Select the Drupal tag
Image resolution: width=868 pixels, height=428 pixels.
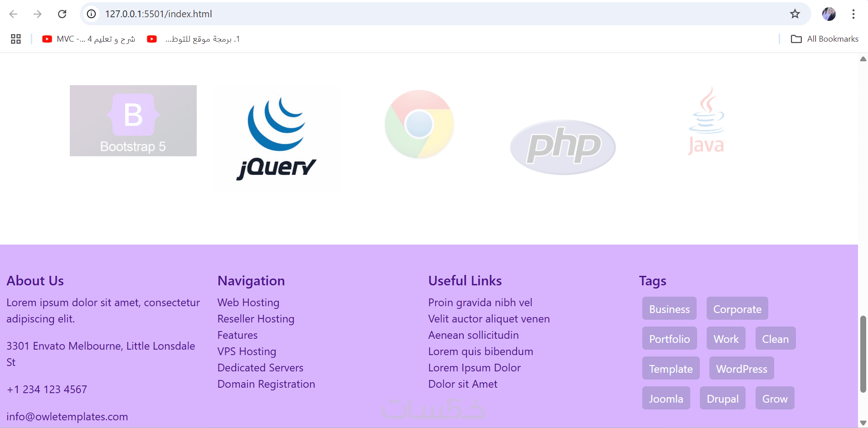click(723, 398)
